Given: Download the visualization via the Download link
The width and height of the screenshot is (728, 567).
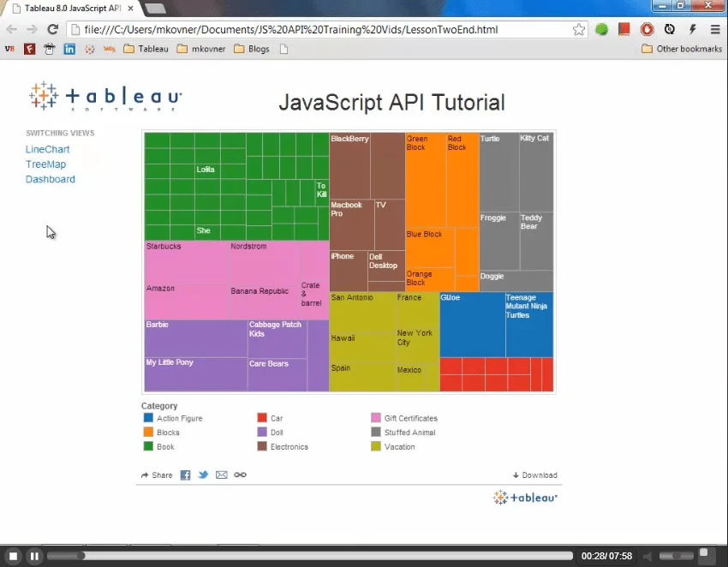Looking at the screenshot, I should [x=535, y=474].
